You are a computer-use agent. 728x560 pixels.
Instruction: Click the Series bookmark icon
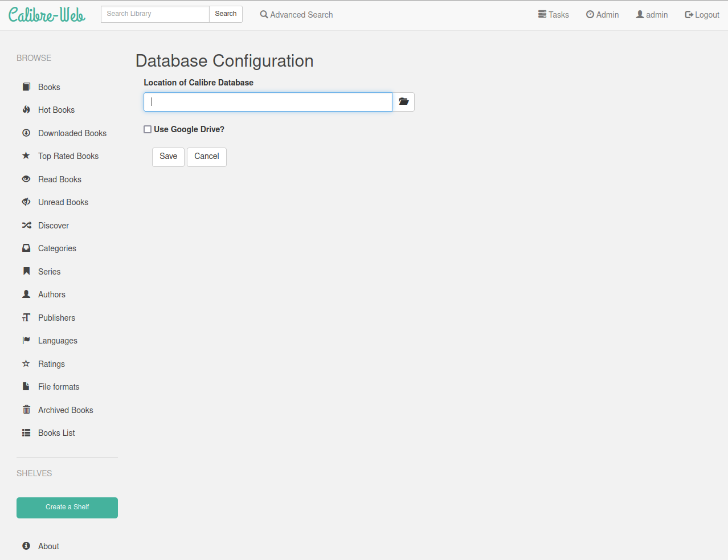click(x=26, y=271)
